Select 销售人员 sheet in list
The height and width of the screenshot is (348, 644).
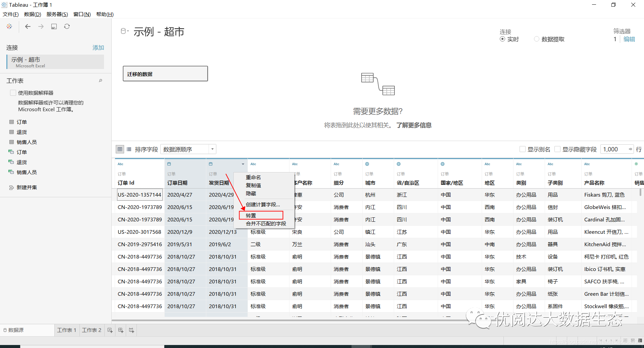(26, 142)
